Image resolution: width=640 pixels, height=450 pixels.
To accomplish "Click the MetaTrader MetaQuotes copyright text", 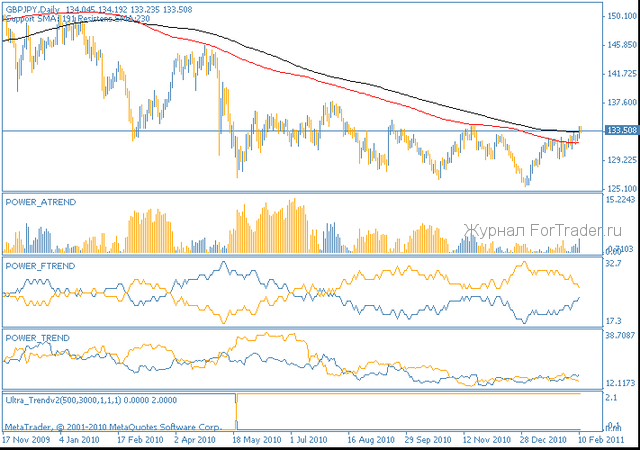I will (x=113, y=427).
